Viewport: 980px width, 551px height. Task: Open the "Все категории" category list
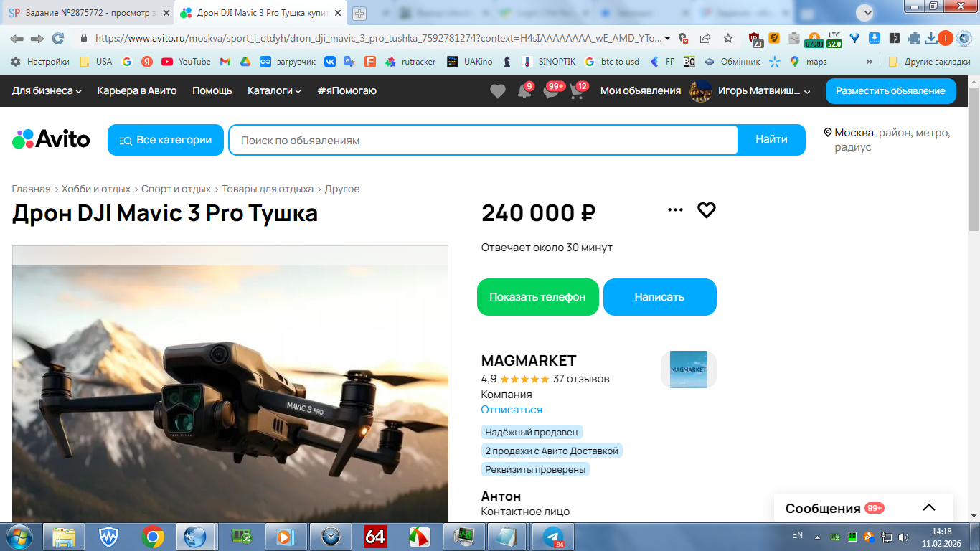click(166, 140)
